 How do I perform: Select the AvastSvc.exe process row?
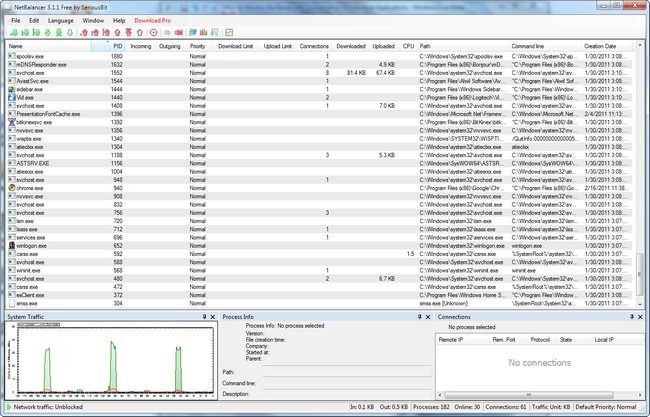point(319,81)
